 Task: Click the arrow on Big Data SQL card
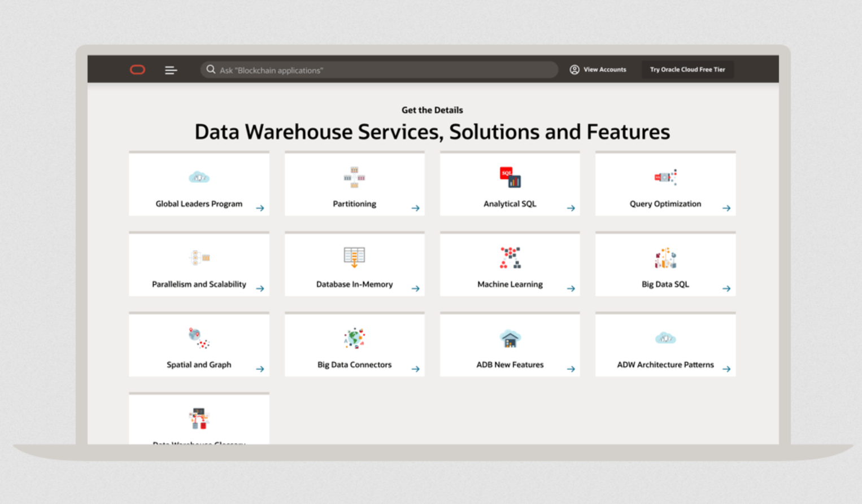(726, 288)
